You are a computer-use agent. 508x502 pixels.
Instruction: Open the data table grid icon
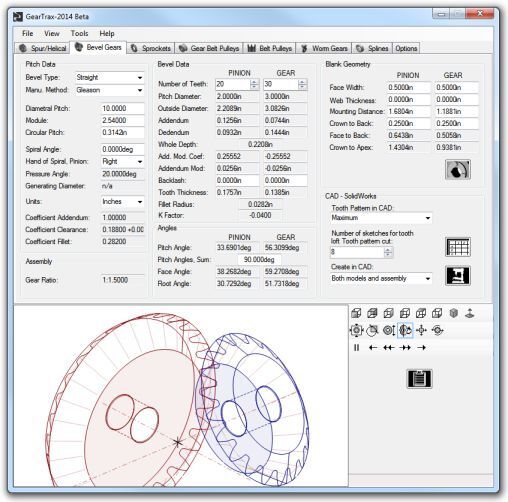click(458, 247)
